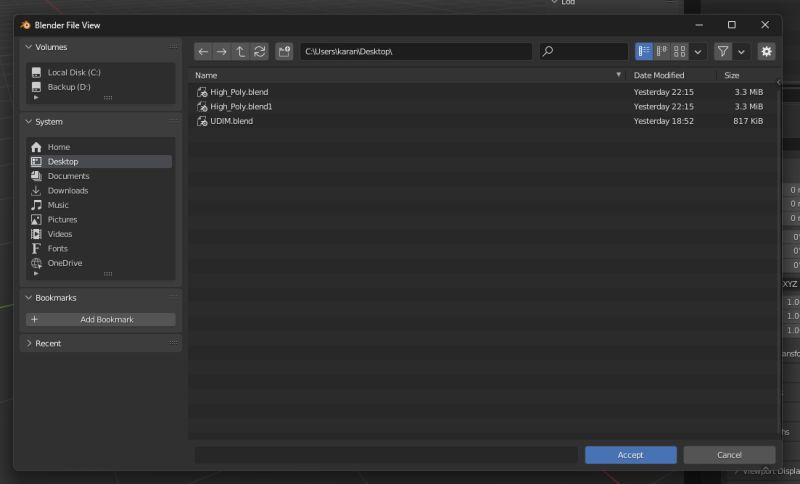Expand System list small arrow

click(x=36, y=274)
